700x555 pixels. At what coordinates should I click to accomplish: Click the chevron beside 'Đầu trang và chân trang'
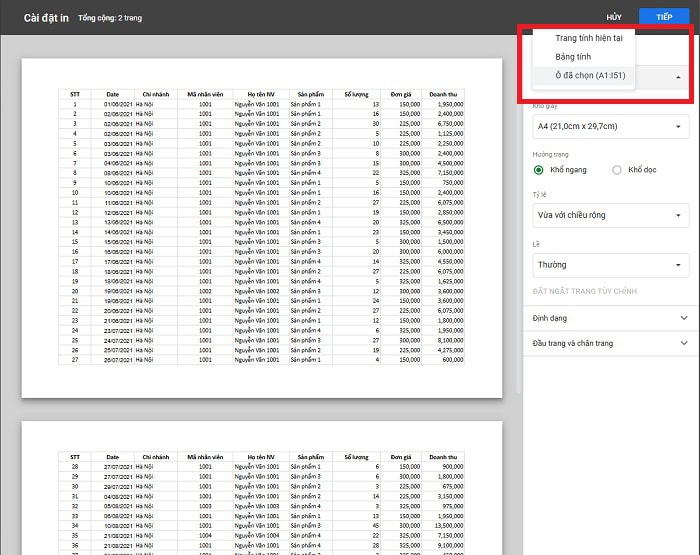pos(684,344)
